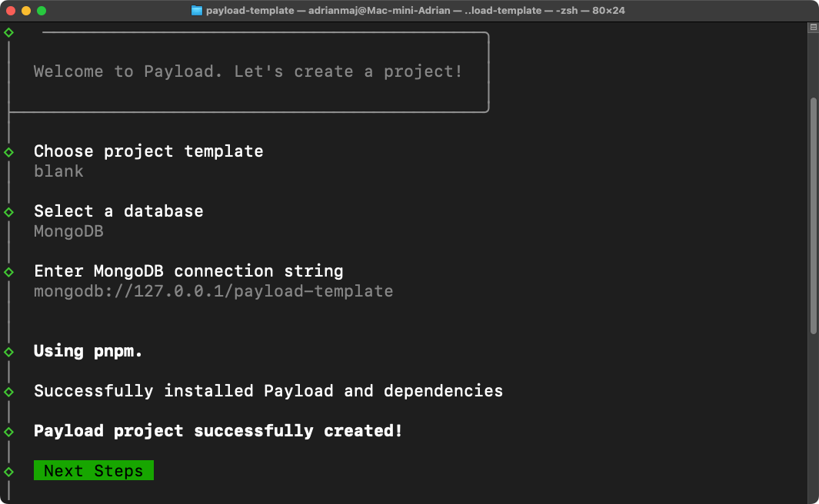Click the diamond marker beside Using pnpm
Viewport: 819px width, 504px height.
(8, 350)
